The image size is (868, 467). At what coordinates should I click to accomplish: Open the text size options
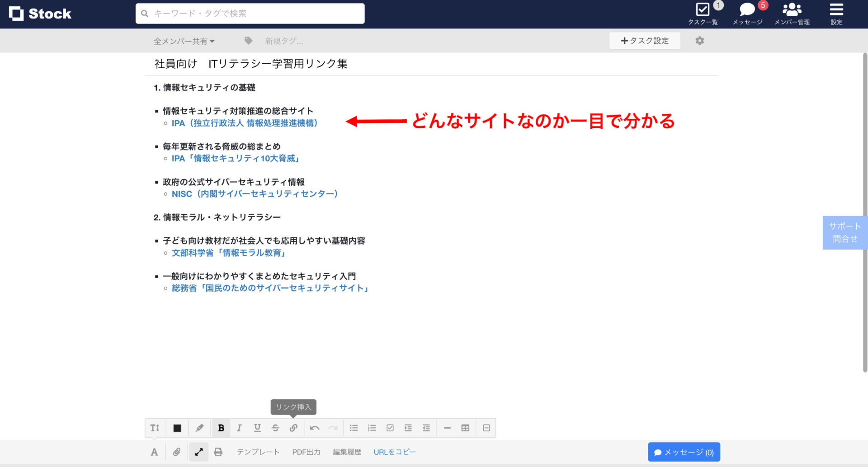pyautogui.click(x=155, y=428)
